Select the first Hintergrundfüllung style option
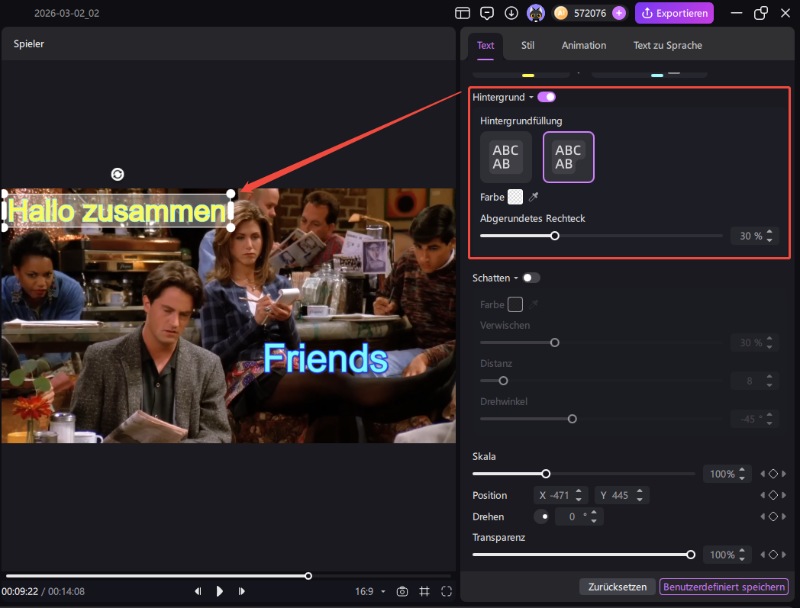The image size is (800, 608). pyautogui.click(x=506, y=157)
